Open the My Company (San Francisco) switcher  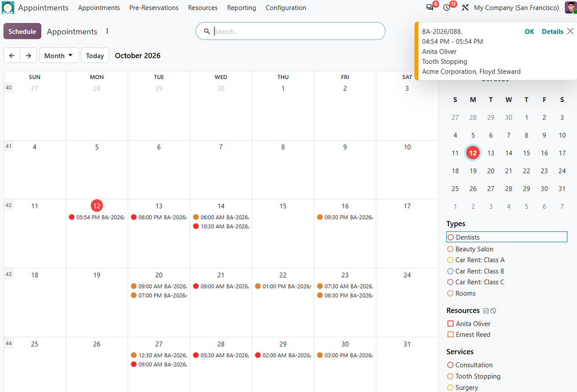[516, 8]
